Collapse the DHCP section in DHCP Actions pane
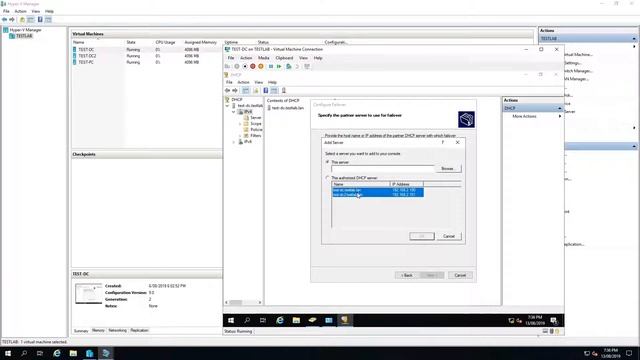640x360 pixels. (560, 108)
